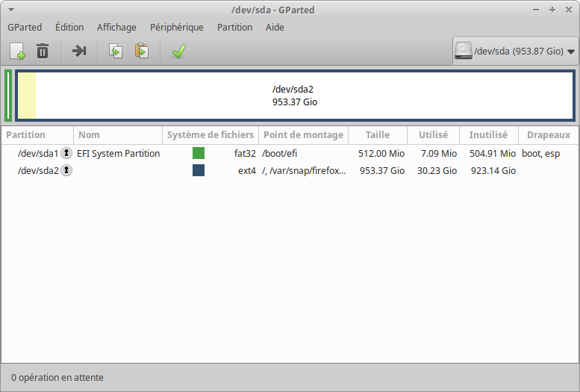
Task: Click the EFI System Partition name
Action: click(x=119, y=153)
